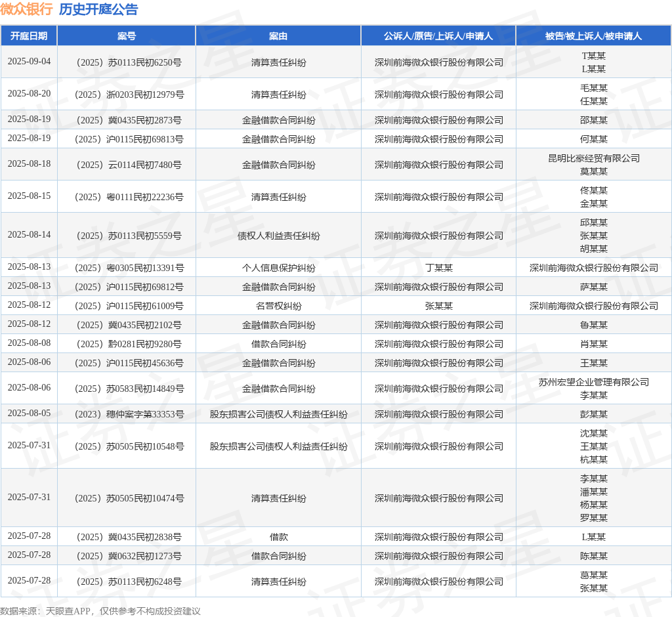Click case number (2025)冀0632民初1273号
Image resolution: width=672 pixels, height=617 pixels.
(129, 556)
